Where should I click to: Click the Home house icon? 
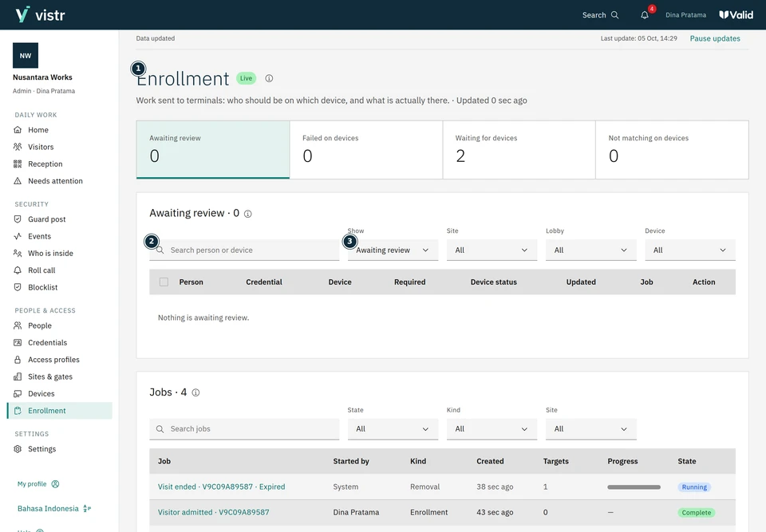click(18, 130)
